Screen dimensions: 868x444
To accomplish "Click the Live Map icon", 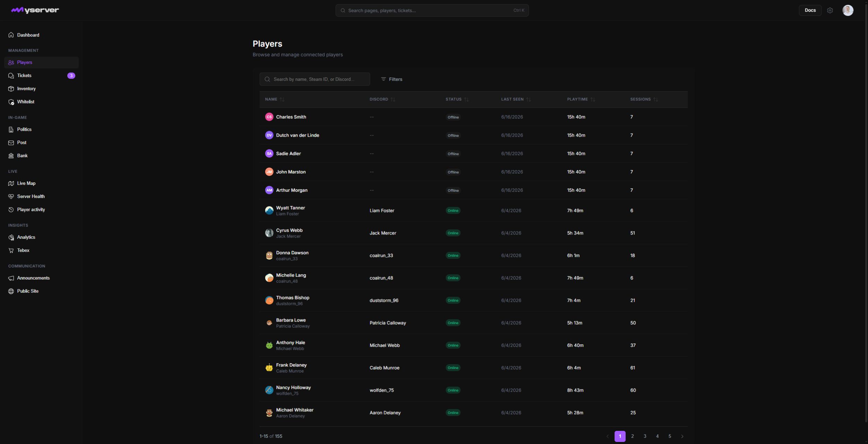I will tap(11, 183).
